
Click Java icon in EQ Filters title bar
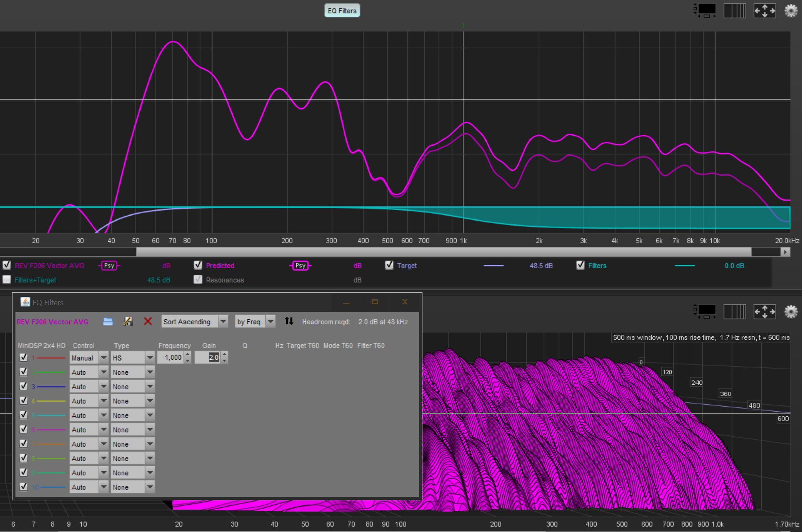(x=25, y=302)
